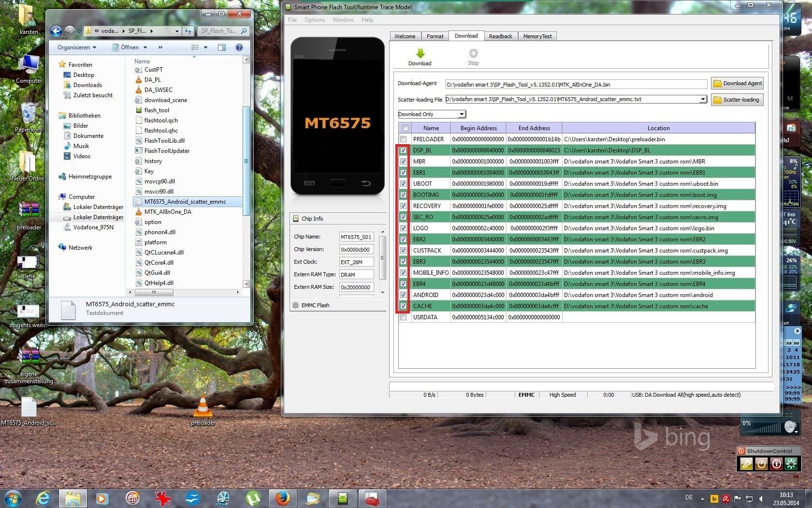Toggle the Explorer preview pane icon
The image size is (812, 508).
(x=222, y=47)
